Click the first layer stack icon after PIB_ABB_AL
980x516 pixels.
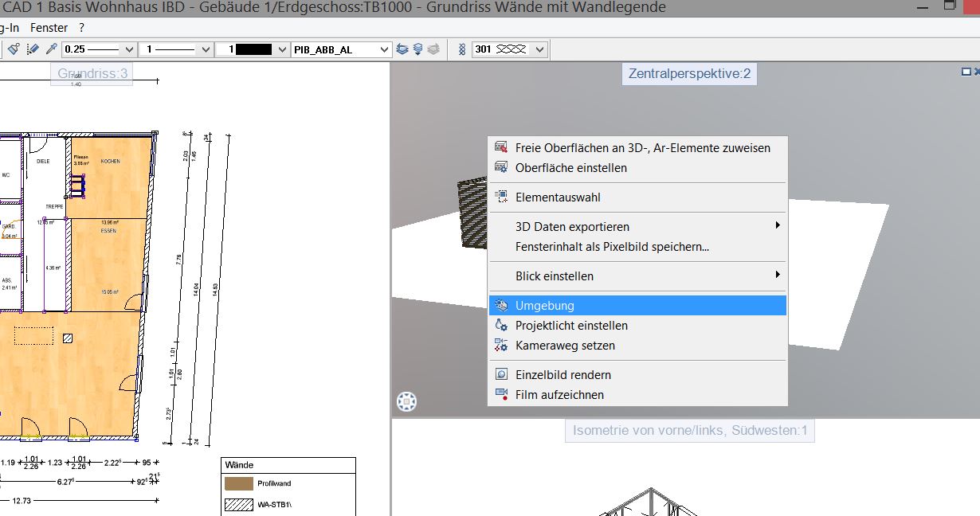point(402,49)
